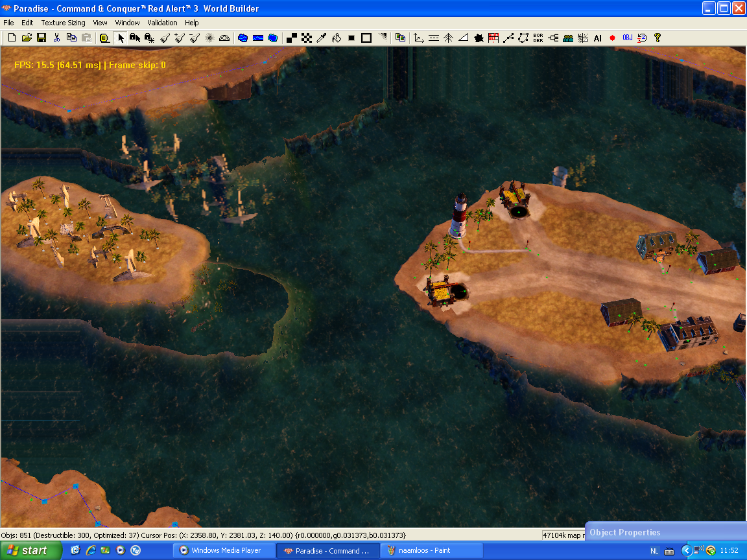Click the Paradise - Command taskbar button
The width and height of the screenshot is (747, 560).
[327, 550]
